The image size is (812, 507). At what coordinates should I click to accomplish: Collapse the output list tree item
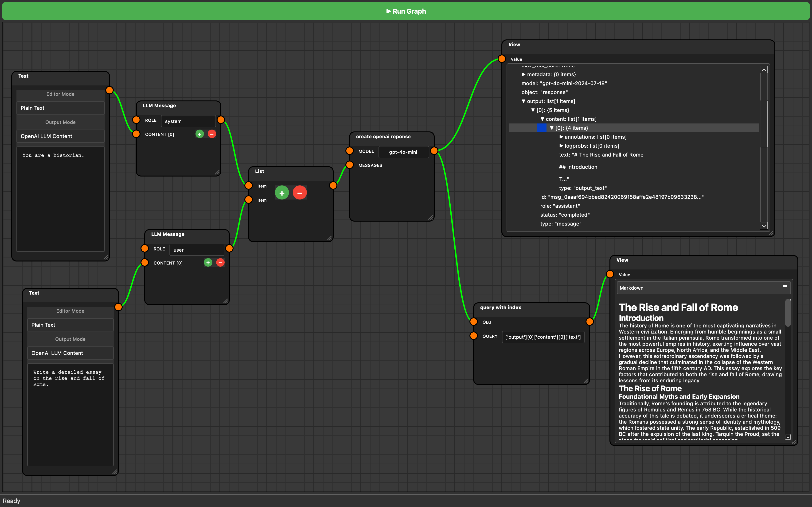[523, 101]
